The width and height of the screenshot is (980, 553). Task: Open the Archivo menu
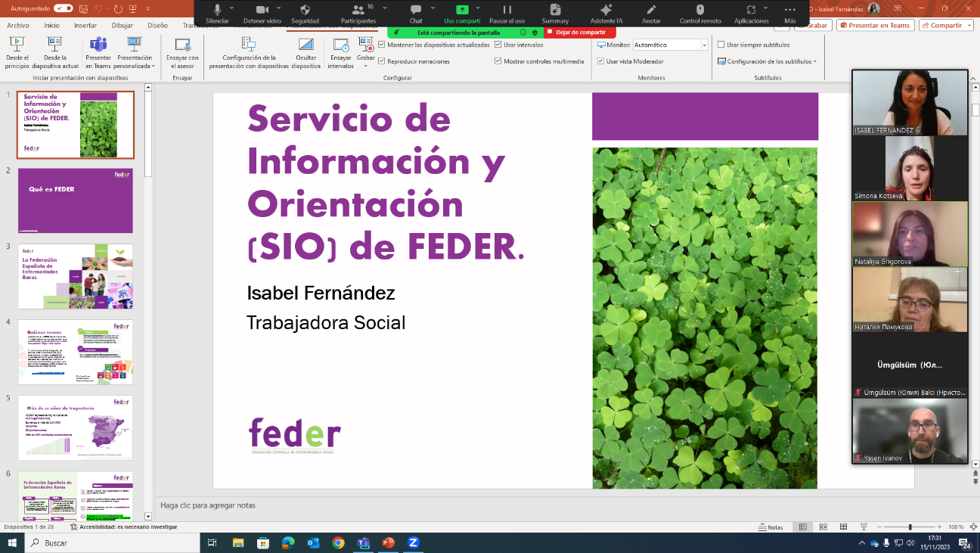tap(18, 25)
